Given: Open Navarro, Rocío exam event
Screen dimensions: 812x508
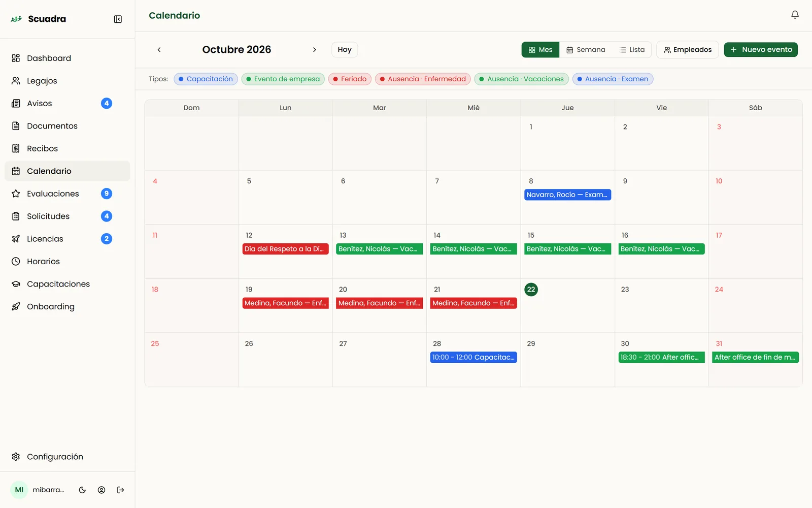Looking at the screenshot, I should point(567,195).
